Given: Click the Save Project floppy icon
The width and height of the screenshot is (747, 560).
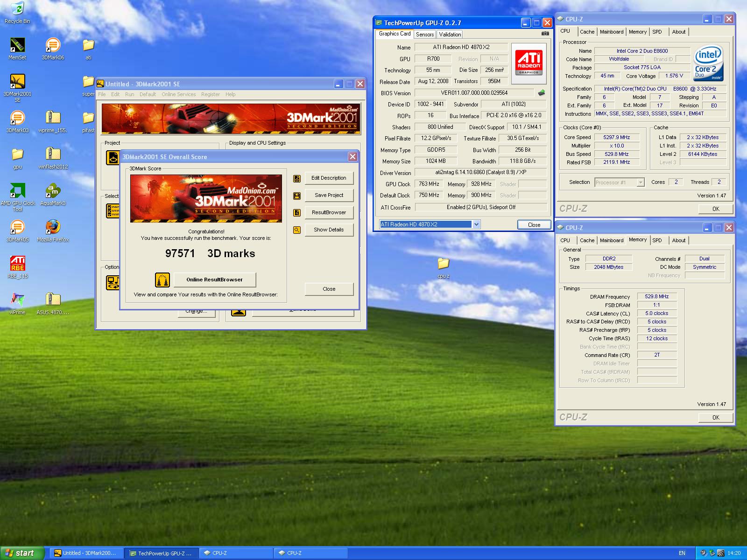Looking at the screenshot, I should tap(297, 196).
